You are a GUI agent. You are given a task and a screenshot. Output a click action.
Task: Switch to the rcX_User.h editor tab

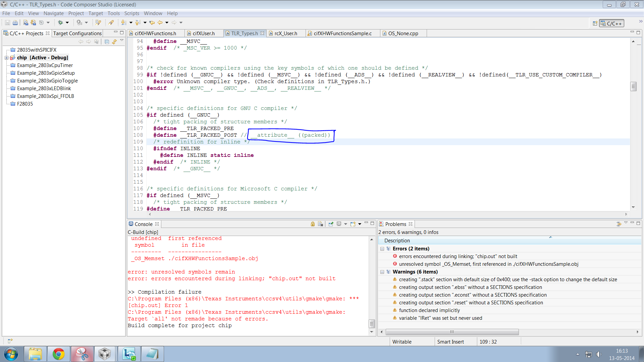click(x=286, y=33)
